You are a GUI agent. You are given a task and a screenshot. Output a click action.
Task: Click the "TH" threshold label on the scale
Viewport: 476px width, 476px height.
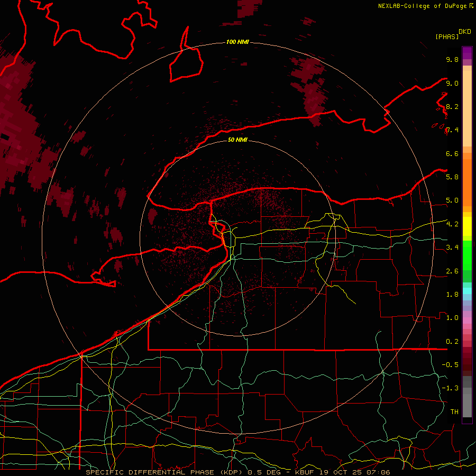(x=454, y=411)
